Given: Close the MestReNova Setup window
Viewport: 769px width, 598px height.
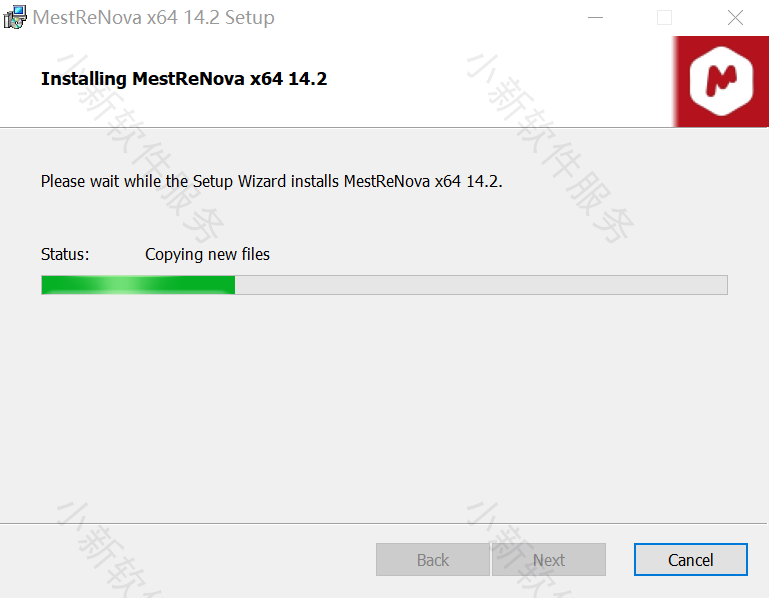Looking at the screenshot, I should [735, 18].
